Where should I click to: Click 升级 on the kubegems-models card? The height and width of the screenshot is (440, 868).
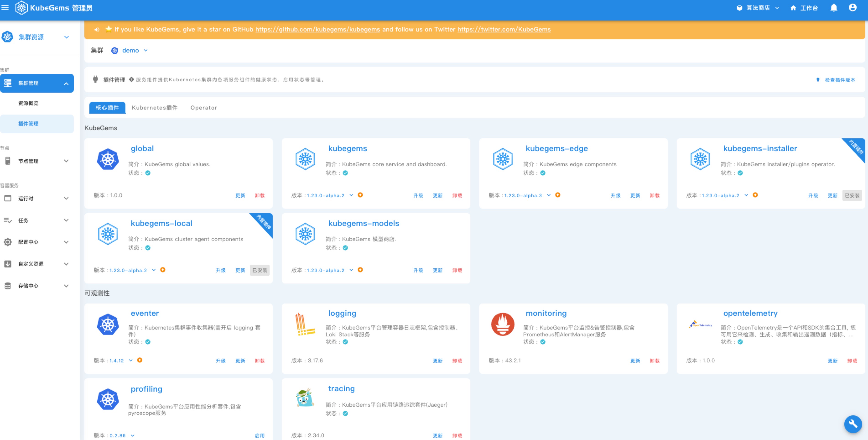pyautogui.click(x=418, y=270)
